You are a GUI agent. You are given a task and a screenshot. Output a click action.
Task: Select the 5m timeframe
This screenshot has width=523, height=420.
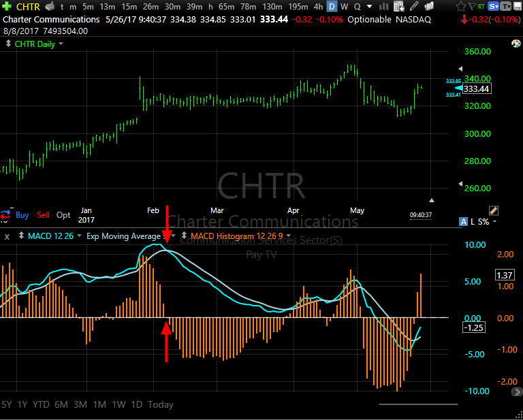click(88, 6)
